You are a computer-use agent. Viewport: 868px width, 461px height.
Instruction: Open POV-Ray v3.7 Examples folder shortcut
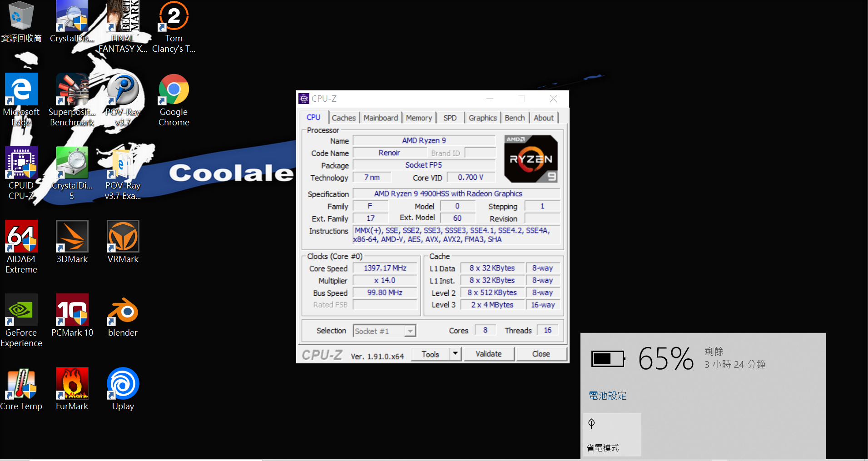pyautogui.click(x=123, y=173)
